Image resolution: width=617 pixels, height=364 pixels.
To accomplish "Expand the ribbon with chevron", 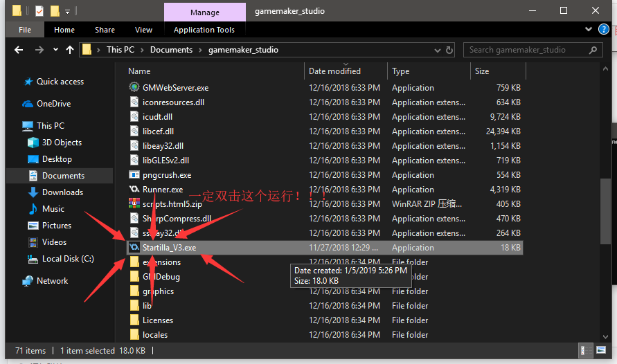I will (589, 29).
